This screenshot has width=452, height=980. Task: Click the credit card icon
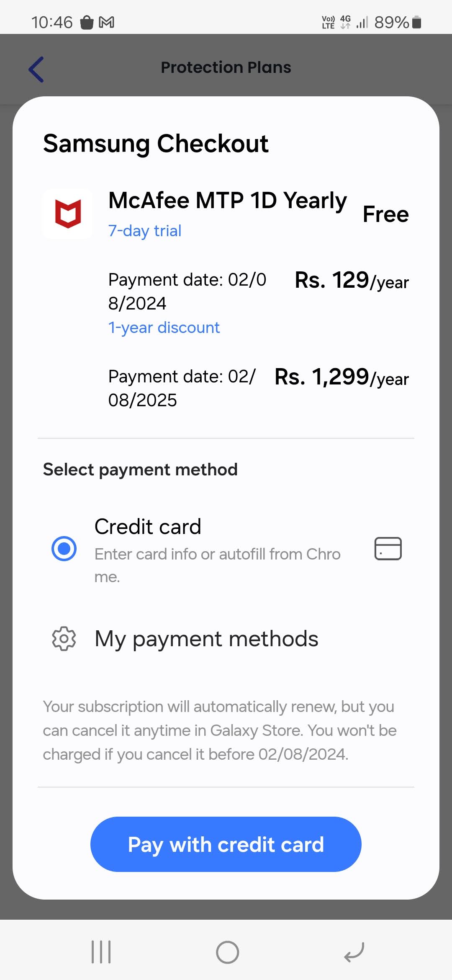click(388, 548)
